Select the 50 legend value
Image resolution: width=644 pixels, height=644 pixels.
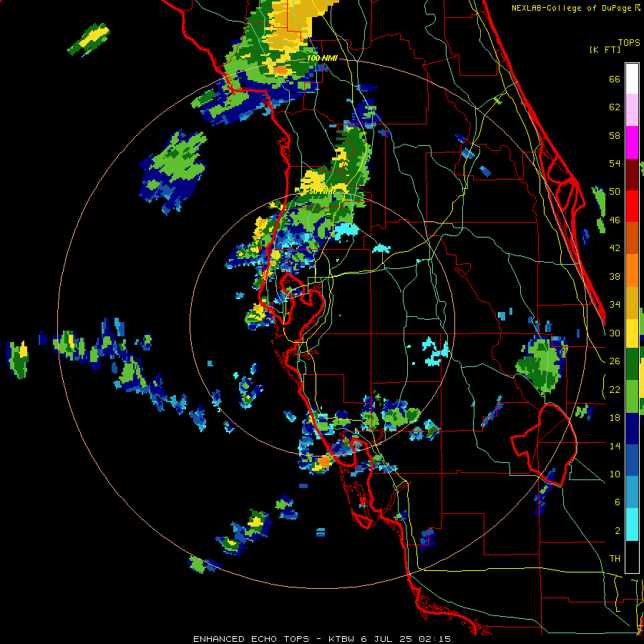615,192
